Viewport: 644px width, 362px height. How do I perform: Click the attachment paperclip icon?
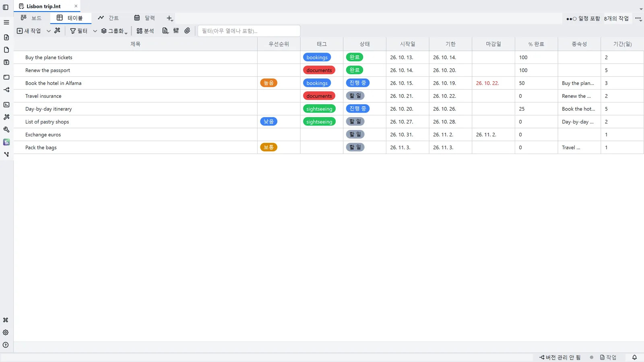tap(187, 31)
